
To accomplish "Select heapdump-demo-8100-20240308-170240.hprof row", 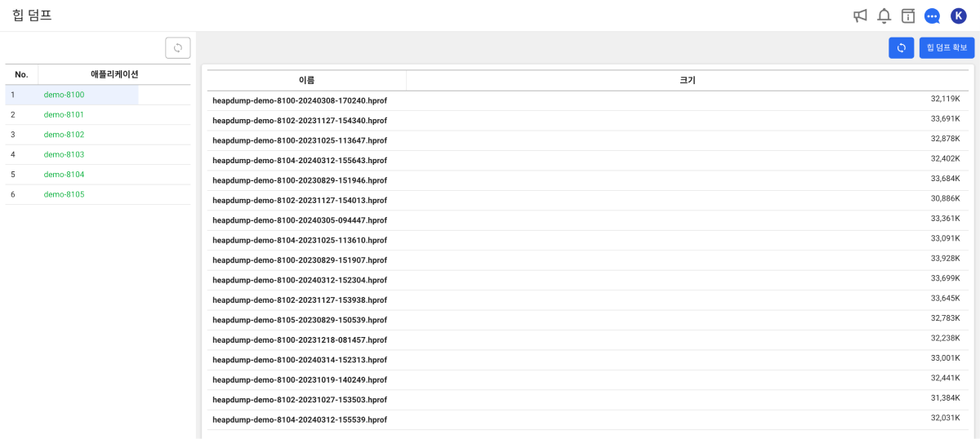I will coord(588,100).
